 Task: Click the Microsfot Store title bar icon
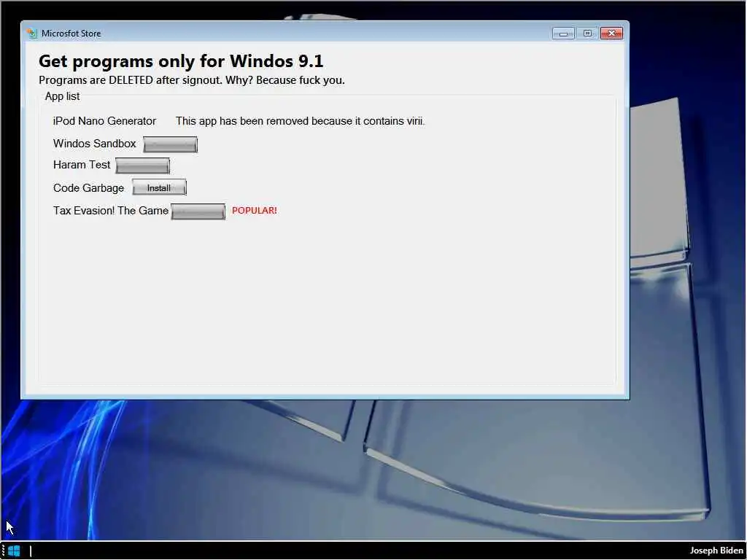click(32, 34)
